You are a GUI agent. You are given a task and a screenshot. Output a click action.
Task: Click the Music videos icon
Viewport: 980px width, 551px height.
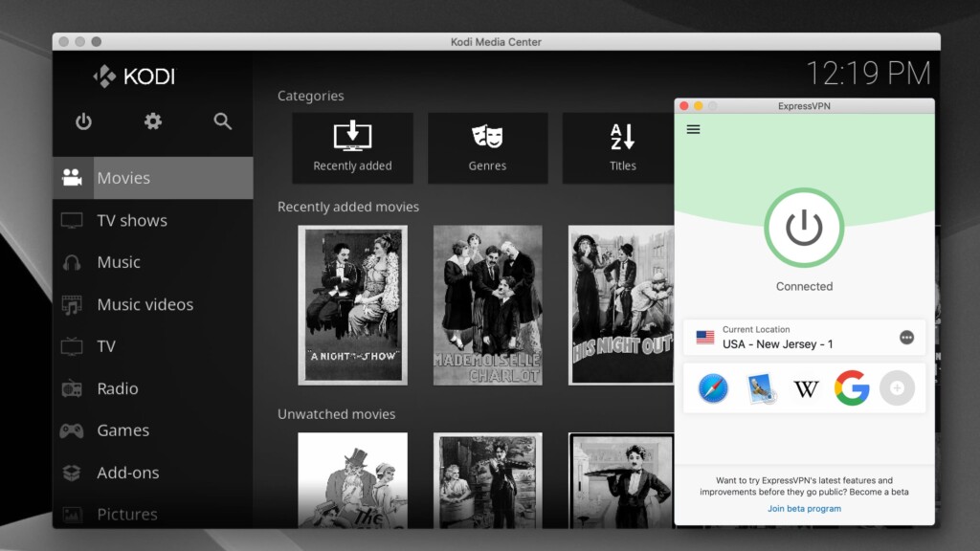pos(72,305)
